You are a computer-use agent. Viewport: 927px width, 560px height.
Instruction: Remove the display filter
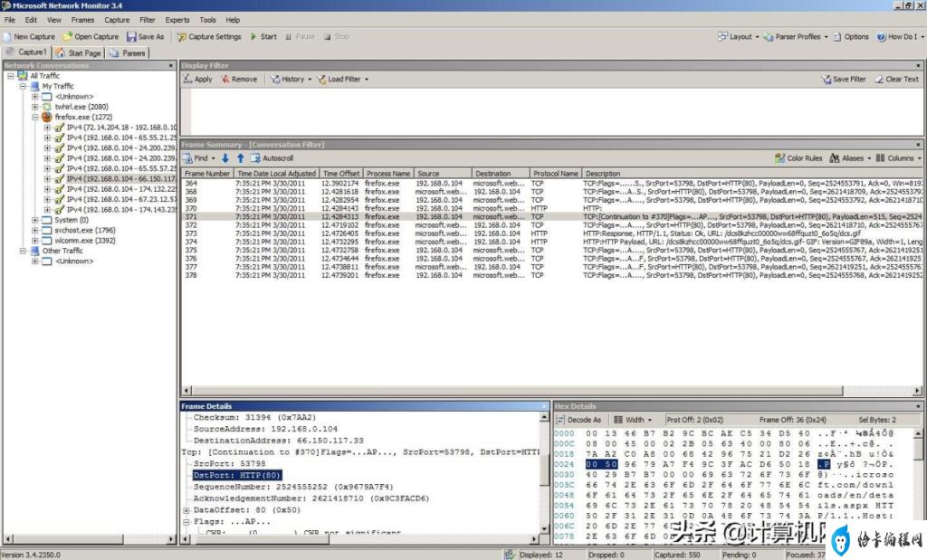point(239,79)
